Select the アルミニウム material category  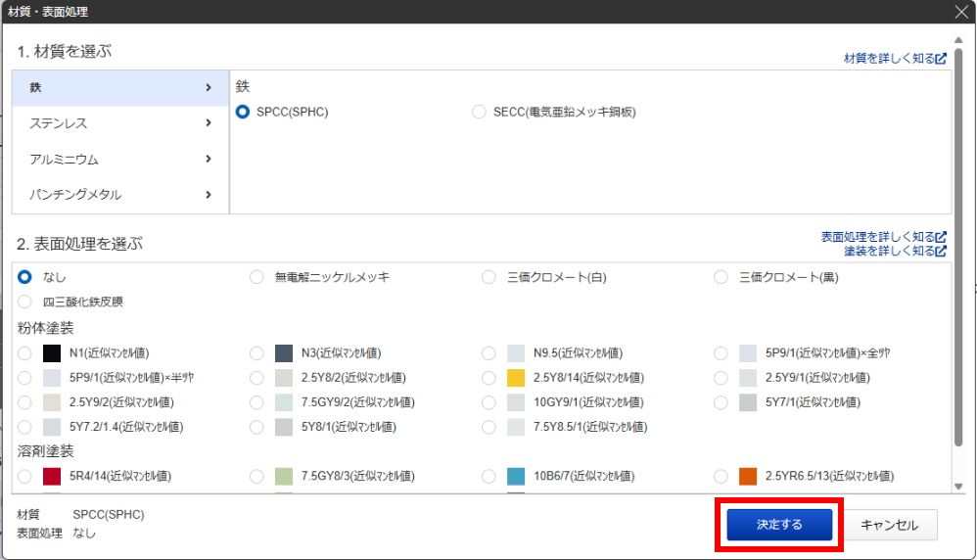(x=120, y=160)
